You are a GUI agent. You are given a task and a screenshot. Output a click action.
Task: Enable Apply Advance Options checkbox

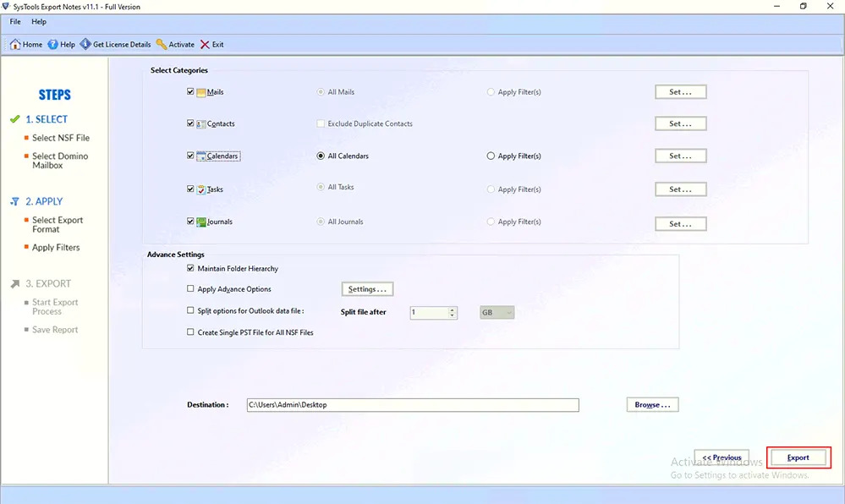point(190,289)
